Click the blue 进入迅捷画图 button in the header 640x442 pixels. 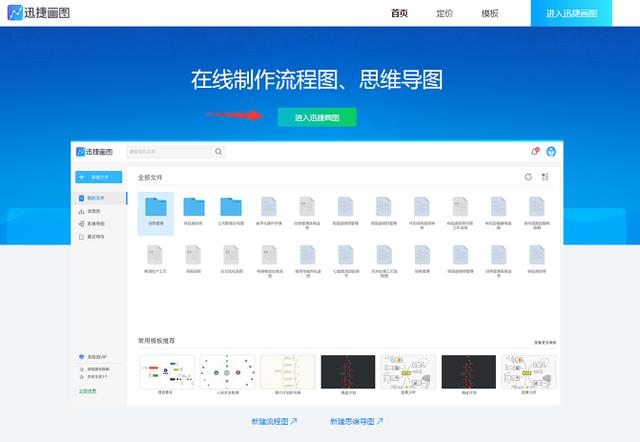coord(571,13)
